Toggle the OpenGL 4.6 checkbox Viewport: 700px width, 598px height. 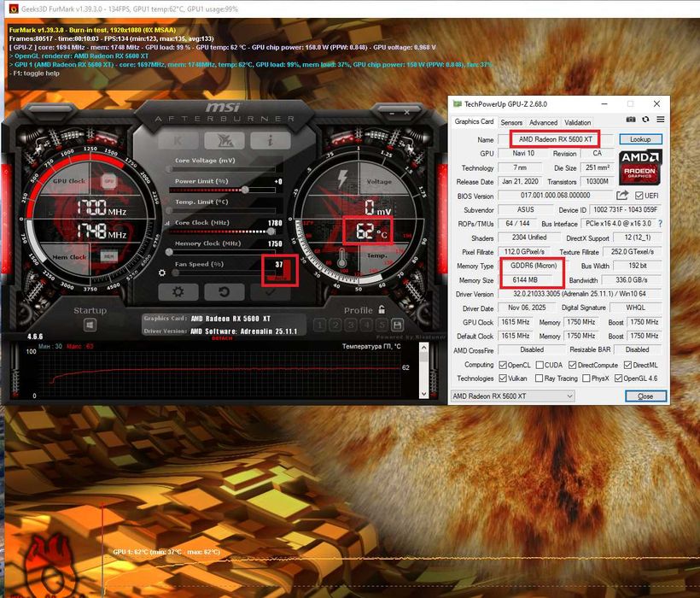pos(618,378)
